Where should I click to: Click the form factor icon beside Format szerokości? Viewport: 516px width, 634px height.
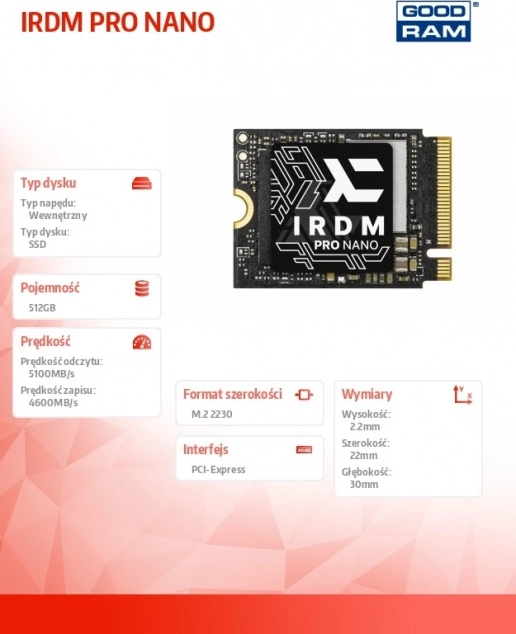click(304, 395)
